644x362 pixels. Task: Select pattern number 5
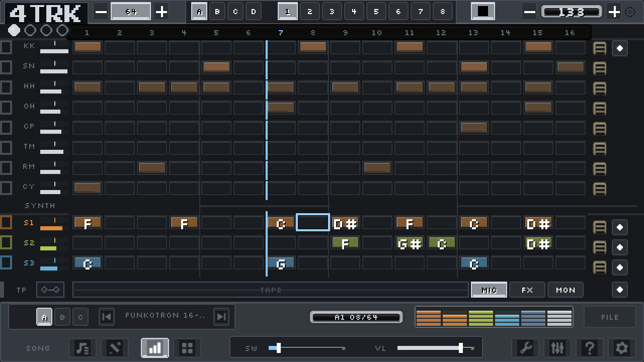(376, 12)
